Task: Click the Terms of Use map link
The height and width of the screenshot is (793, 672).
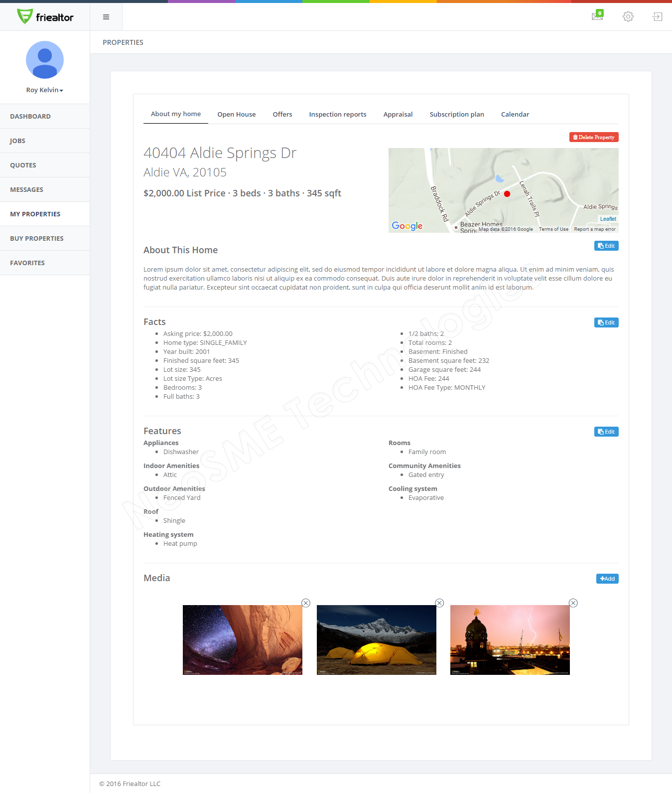Action: click(553, 229)
